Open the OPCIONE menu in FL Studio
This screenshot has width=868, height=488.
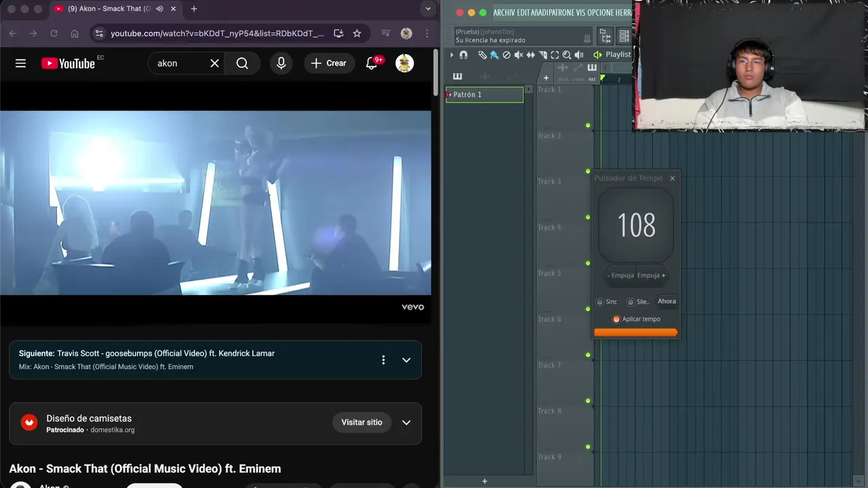tap(602, 12)
